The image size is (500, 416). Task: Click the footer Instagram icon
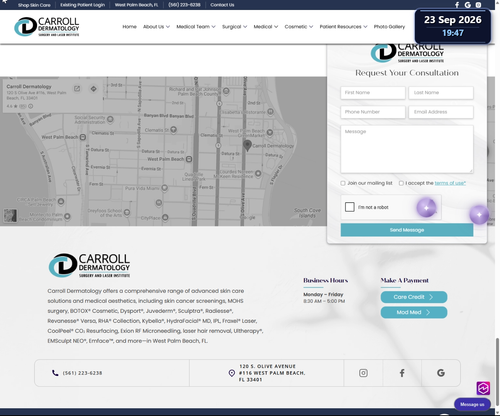[x=363, y=373]
